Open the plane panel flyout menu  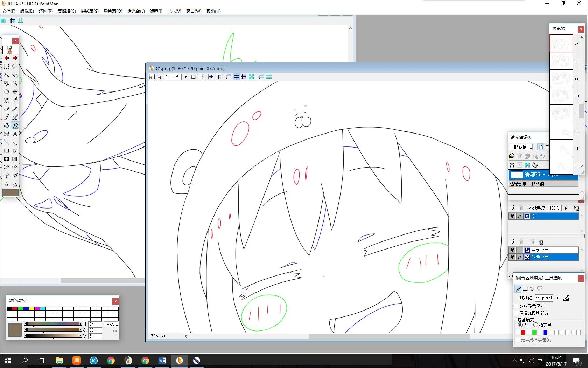point(541,242)
